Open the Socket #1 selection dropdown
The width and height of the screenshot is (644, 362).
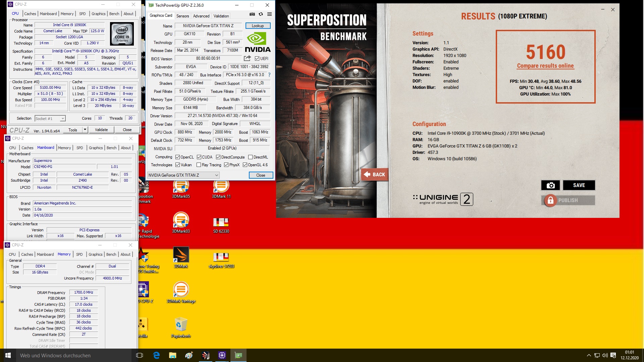click(50, 119)
